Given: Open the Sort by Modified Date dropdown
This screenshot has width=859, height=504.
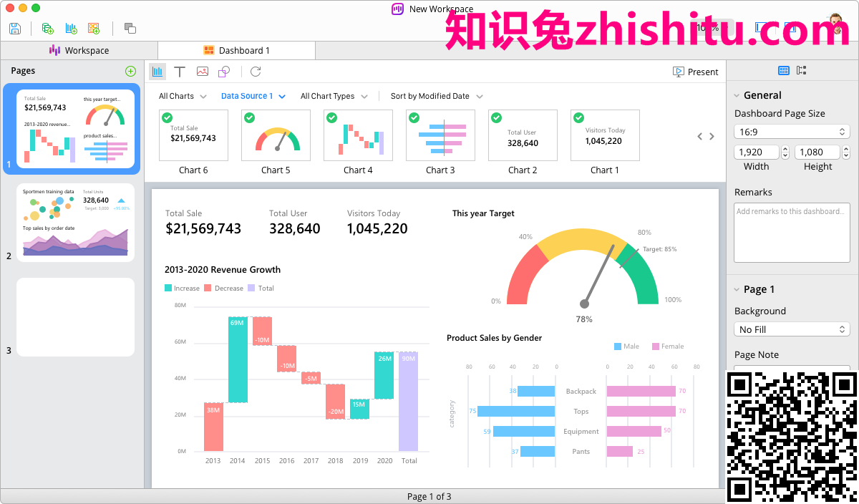Looking at the screenshot, I should point(437,96).
